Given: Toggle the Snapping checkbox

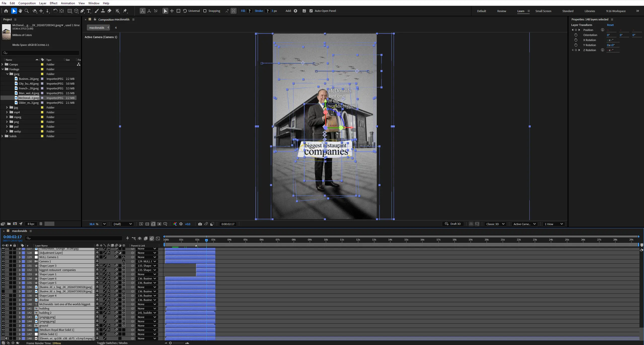Looking at the screenshot, I should pos(205,11).
